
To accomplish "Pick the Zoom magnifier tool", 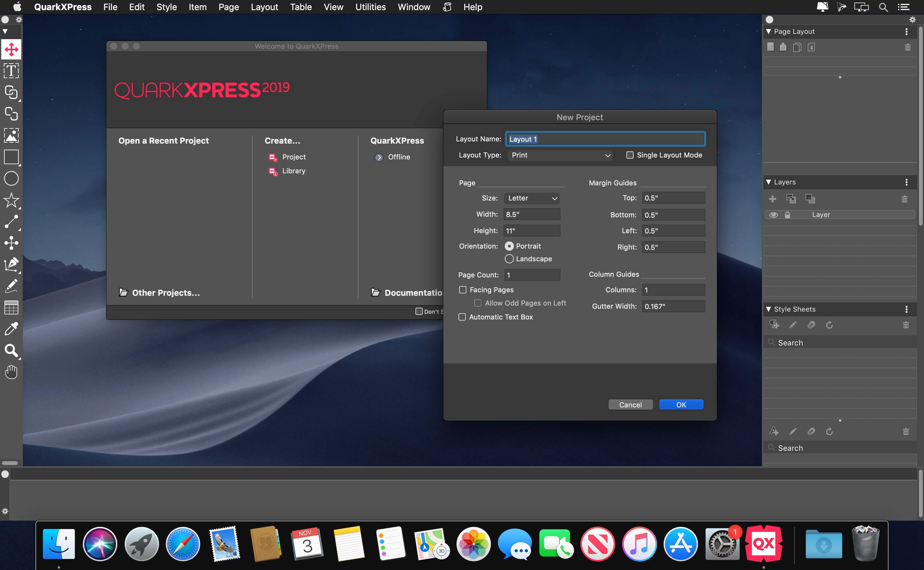I will coord(11,350).
